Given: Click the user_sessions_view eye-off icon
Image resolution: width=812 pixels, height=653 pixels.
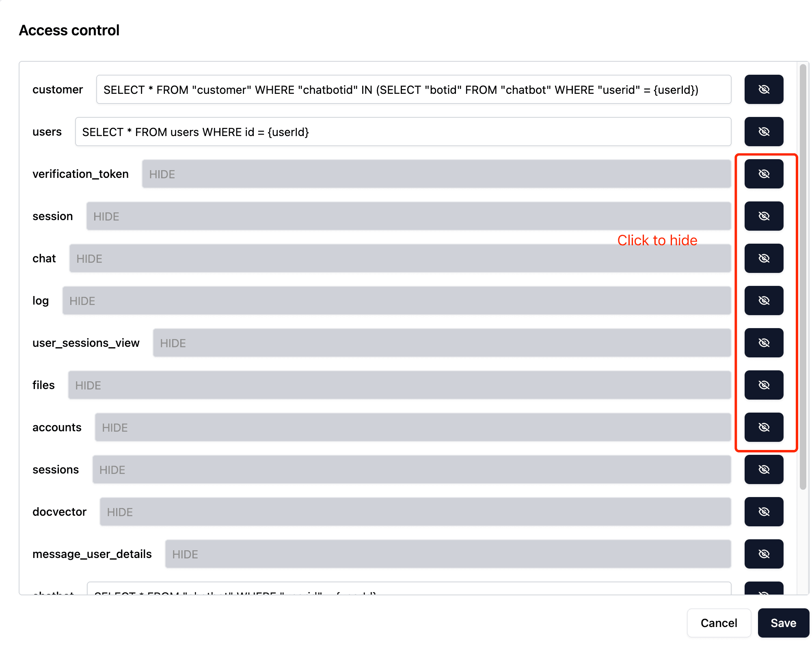Looking at the screenshot, I should 763,343.
